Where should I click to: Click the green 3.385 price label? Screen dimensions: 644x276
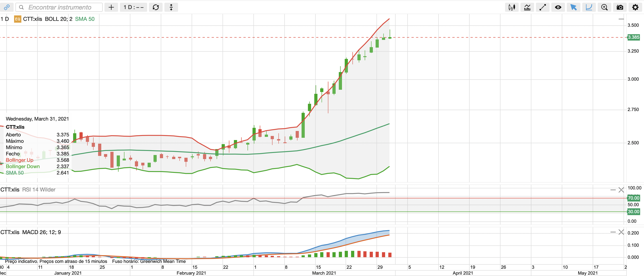point(634,37)
